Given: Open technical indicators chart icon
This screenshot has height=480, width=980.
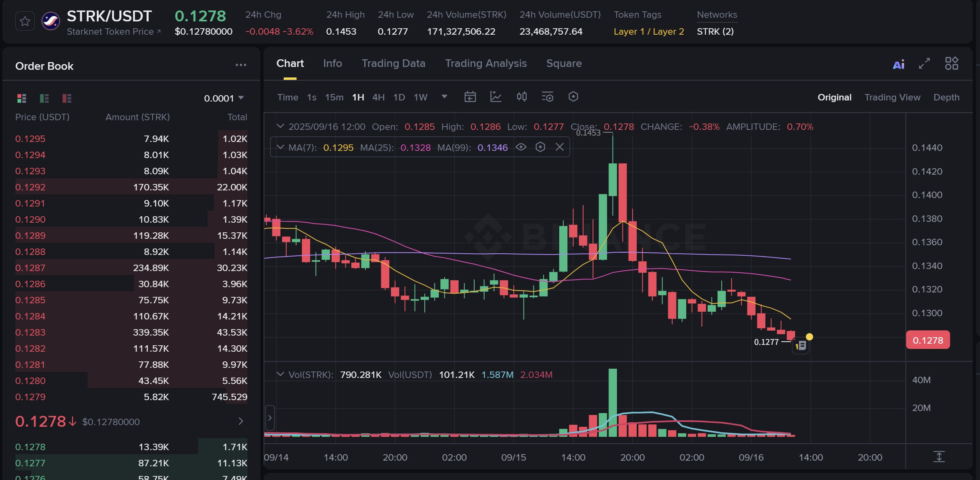Looking at the screenshot, I should (496, 97).
